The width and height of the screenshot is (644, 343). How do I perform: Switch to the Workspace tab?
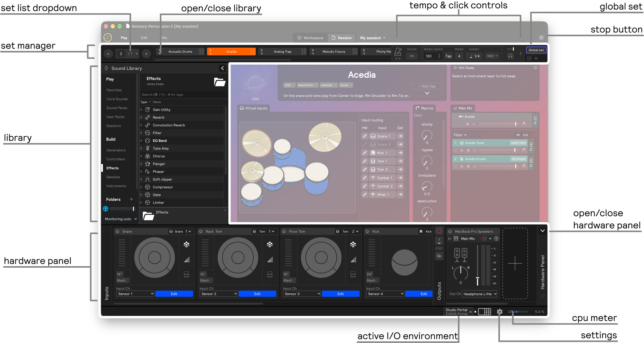pos(310,38)
